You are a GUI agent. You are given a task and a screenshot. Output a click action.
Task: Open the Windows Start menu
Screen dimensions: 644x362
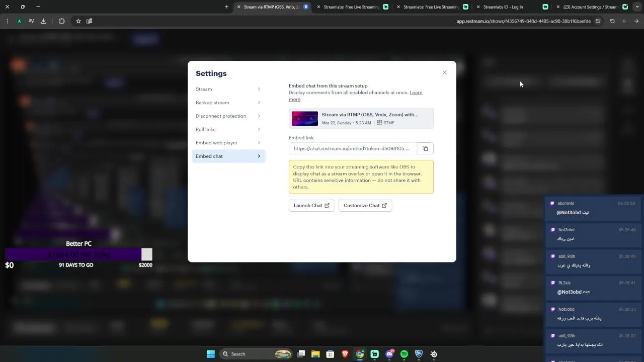coord(211,354)
